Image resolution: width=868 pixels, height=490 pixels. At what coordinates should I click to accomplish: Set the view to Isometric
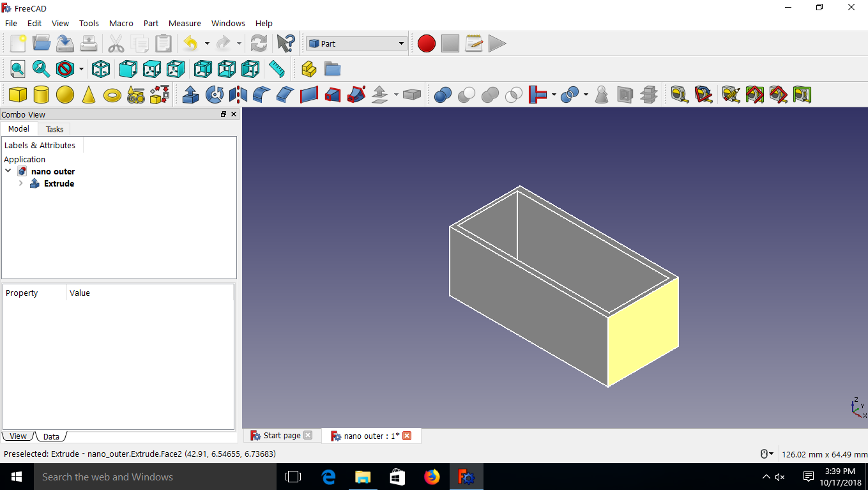[100, 68]
